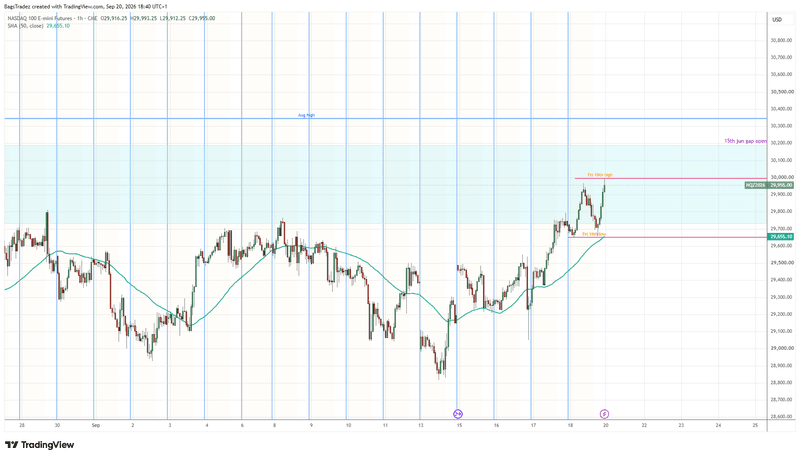Click the '25' date on the time axis
This screenshot has height=458, width=800.
coord(755,425)
